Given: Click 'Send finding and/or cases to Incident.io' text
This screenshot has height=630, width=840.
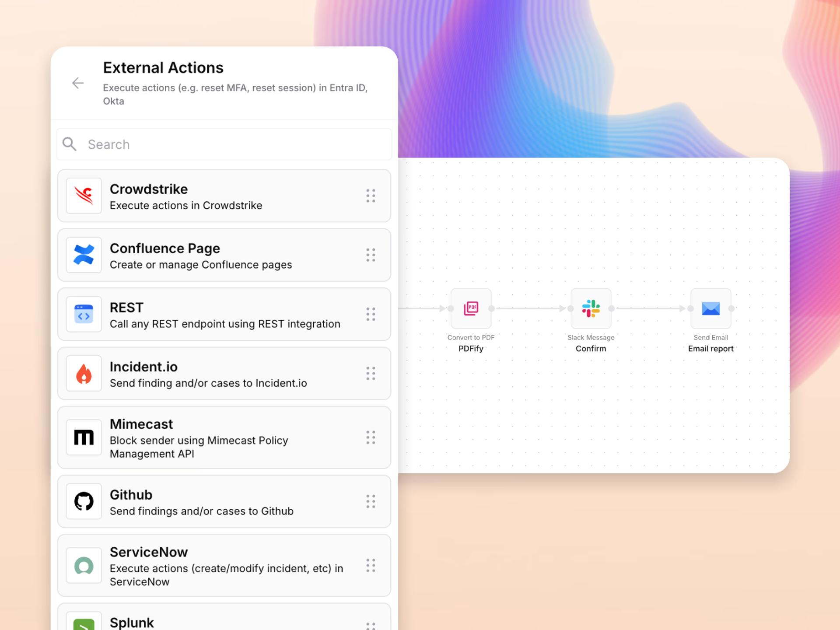Looking at the screenshot, I should click(208, 383).
